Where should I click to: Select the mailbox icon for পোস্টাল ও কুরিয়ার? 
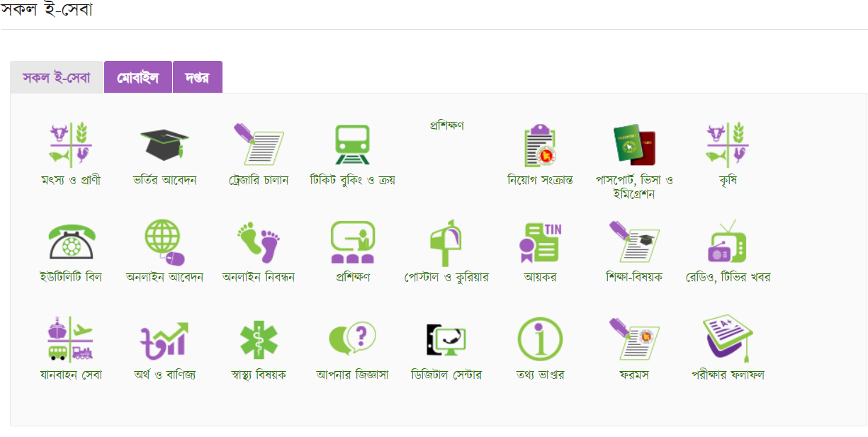(x=446, y=242)
